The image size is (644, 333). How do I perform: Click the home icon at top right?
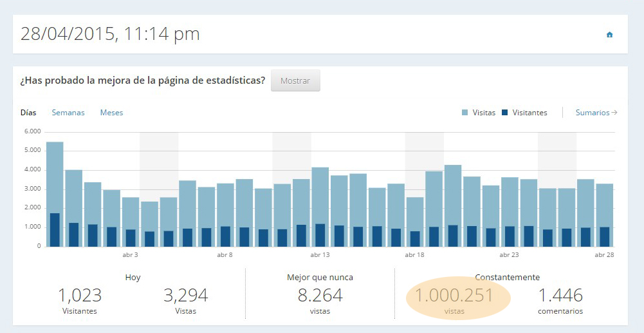(609, 35)
